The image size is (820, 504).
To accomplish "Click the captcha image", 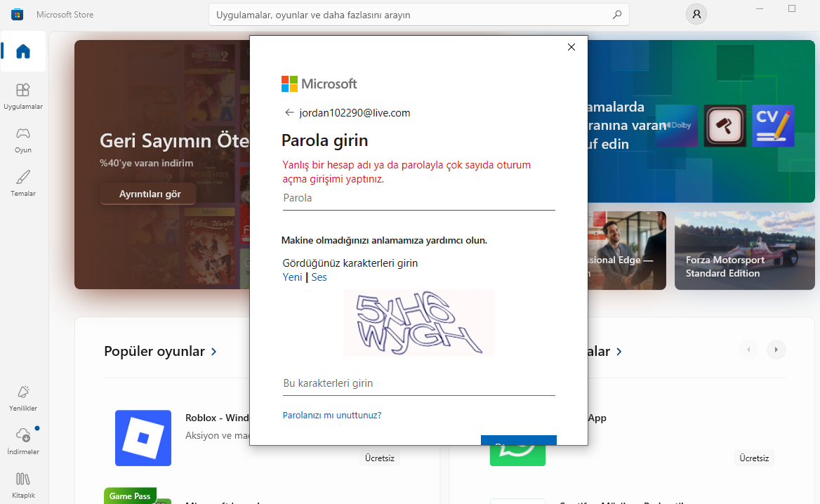I will tap(419, 323).
